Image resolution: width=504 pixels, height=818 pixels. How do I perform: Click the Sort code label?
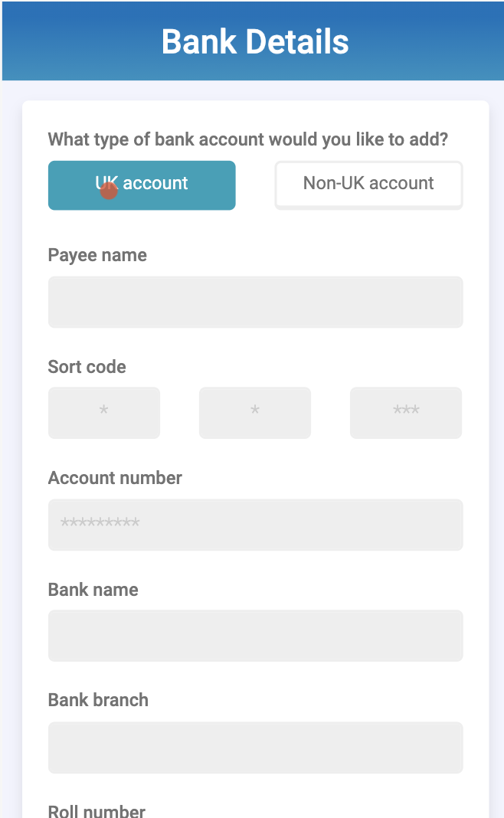click(x=87, y=367)
